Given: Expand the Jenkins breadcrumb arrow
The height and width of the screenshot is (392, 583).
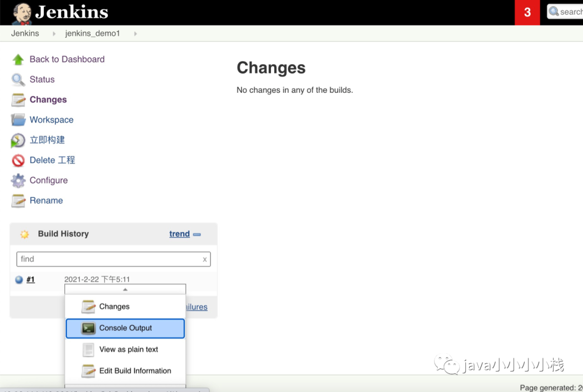Looking at the screenshot, I should (x=55, y=34).
